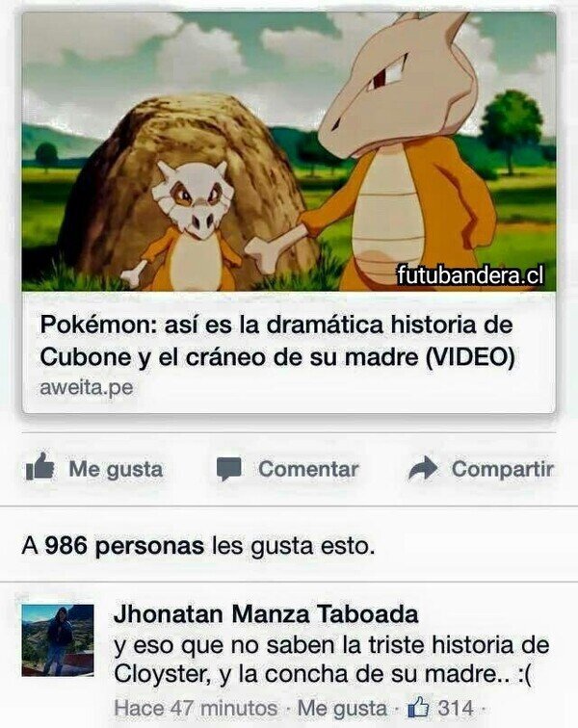Click the futubandera.cl watermark text

pos(470,275)
